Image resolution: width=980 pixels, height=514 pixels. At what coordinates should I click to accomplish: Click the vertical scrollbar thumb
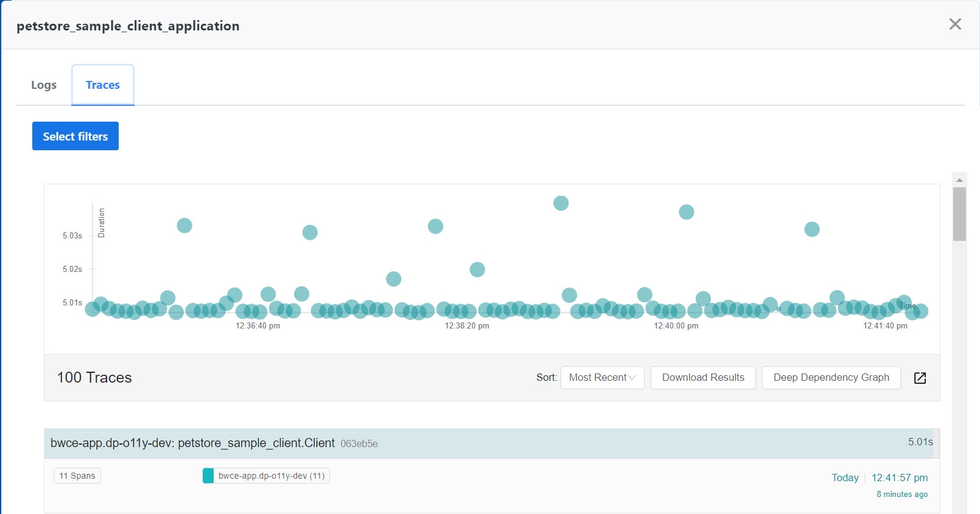click(959, 213)
